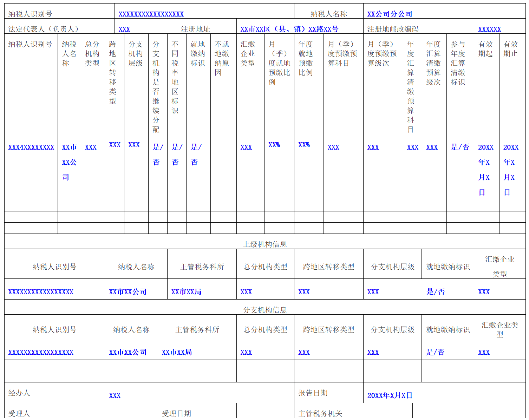Click 是/否 in 上级机构信息 row
529x420 pixels.
[x=436, y=292]
